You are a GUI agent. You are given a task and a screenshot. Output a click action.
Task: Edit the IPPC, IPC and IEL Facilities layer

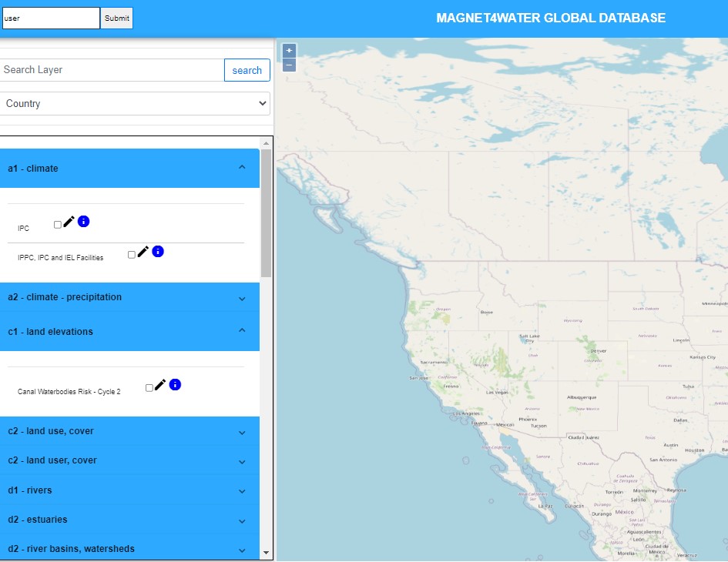[143, 252]
